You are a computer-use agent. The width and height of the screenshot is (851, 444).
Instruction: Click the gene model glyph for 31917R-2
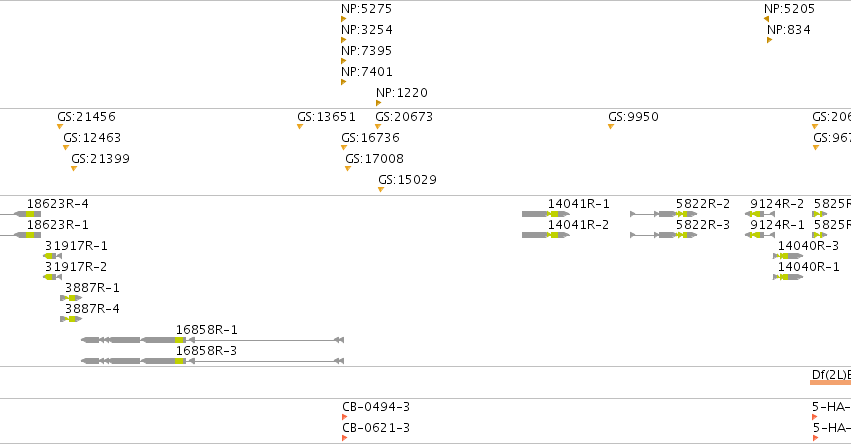[53, 277]
